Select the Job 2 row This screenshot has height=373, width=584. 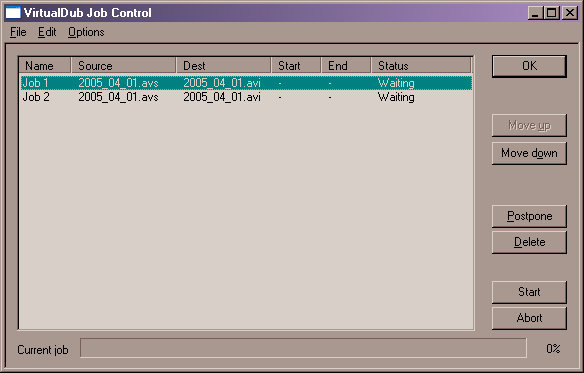point(246,97)
